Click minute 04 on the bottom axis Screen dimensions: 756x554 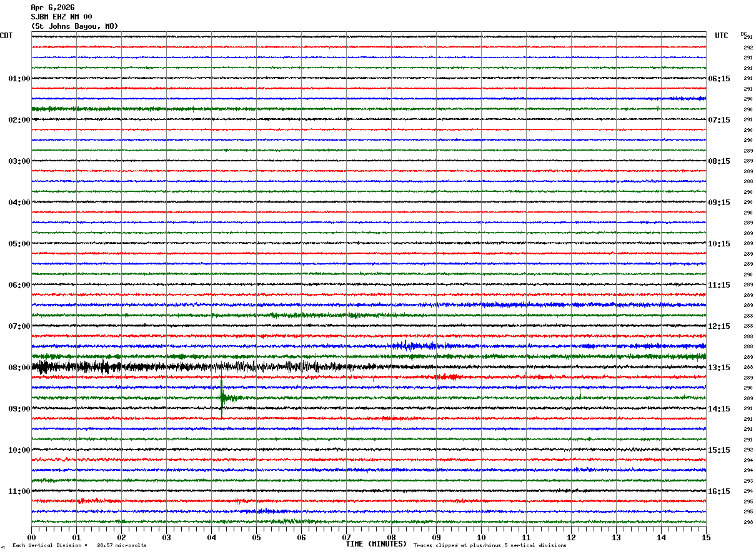[211, 537]
